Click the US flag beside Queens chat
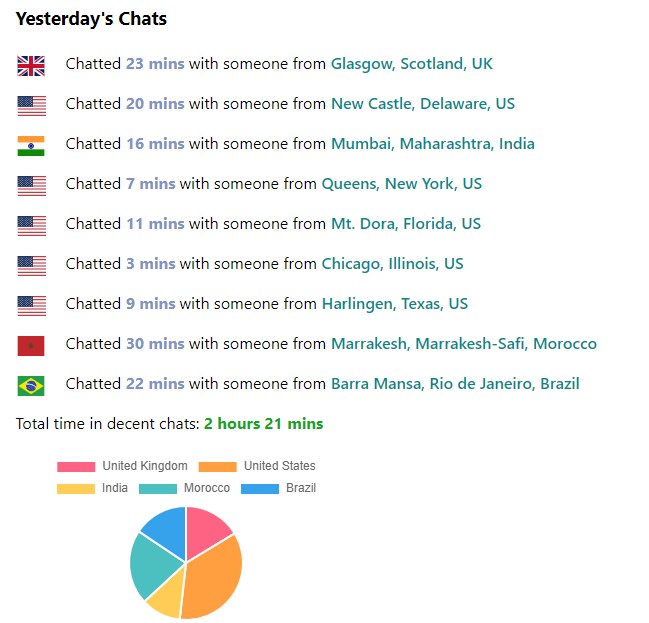This screenshot has width=649, height=623. (x=31, y=186)
